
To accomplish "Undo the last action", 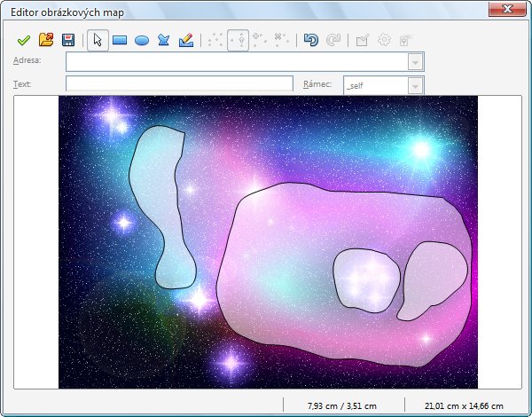I will [311, 40].
